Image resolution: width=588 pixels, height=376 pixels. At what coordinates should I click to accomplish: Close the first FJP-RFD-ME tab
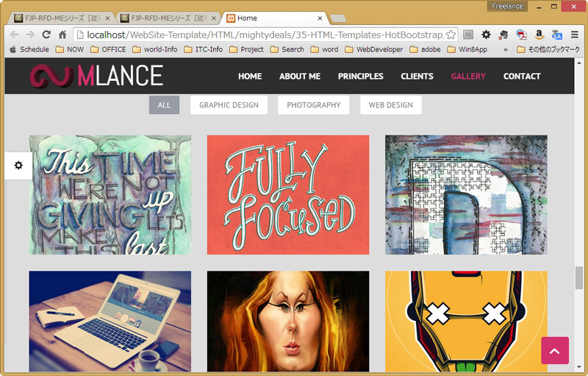tap(107, 18)
